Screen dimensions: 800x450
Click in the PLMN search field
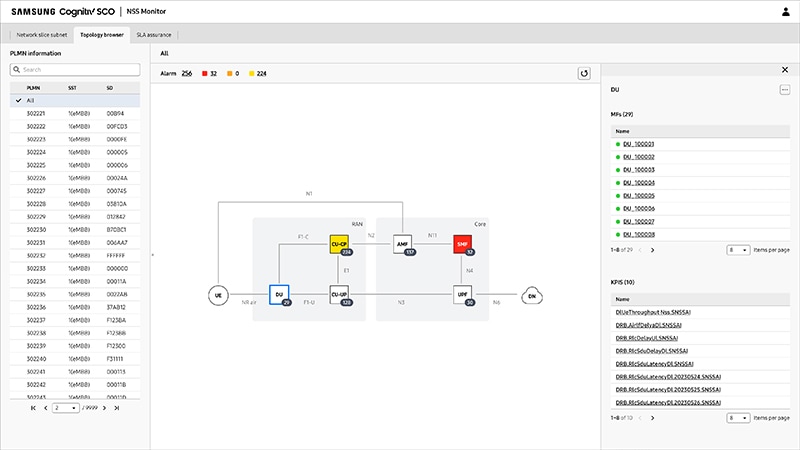75,69
